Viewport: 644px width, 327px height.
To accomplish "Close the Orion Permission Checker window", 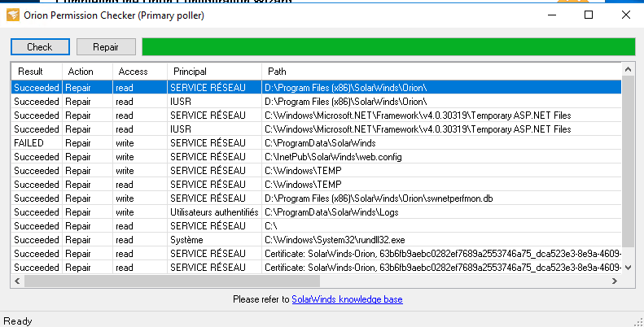I will coord(626,15).
